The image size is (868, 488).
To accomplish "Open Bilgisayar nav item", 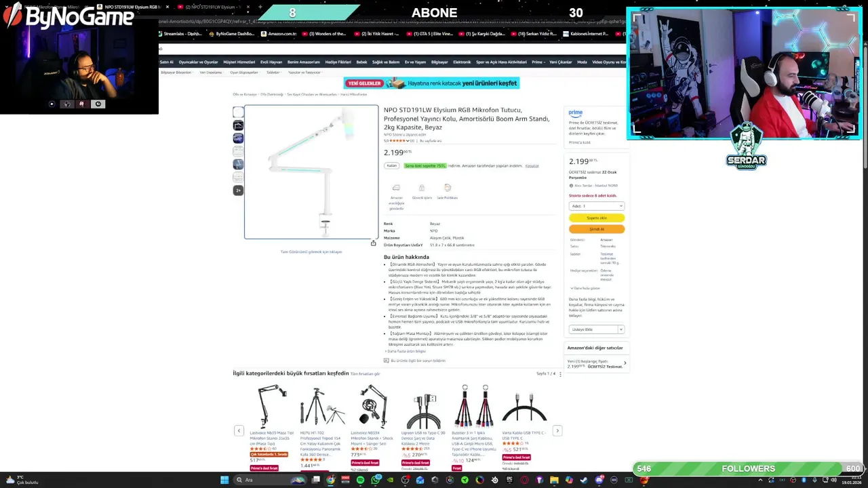I will pyautogui.click(x=439, y=62).
